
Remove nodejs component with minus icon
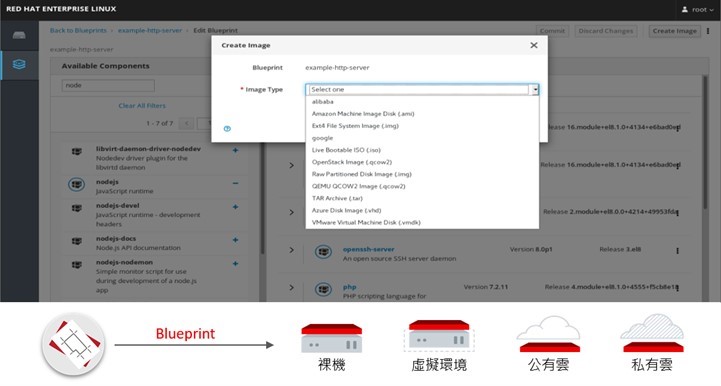click(235, 183)
